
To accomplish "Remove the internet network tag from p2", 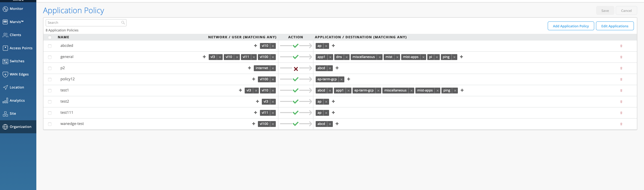I will [x=273, y=68].
